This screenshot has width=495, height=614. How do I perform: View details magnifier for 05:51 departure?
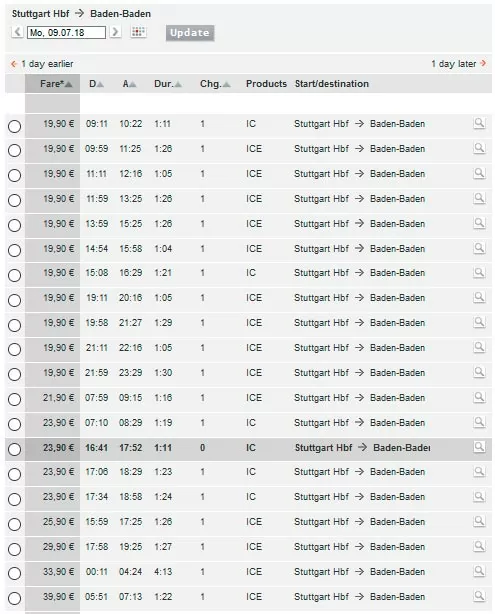(479, 596)
